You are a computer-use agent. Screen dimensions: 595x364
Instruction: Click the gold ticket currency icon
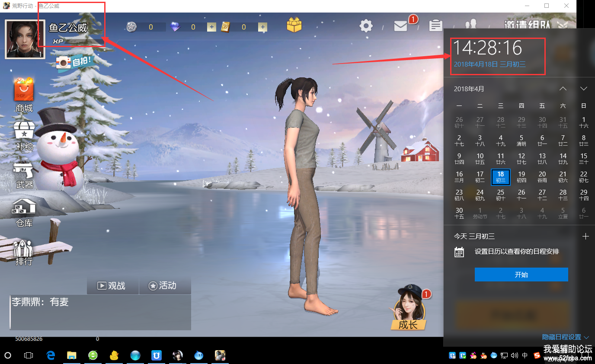click(225, 27)
